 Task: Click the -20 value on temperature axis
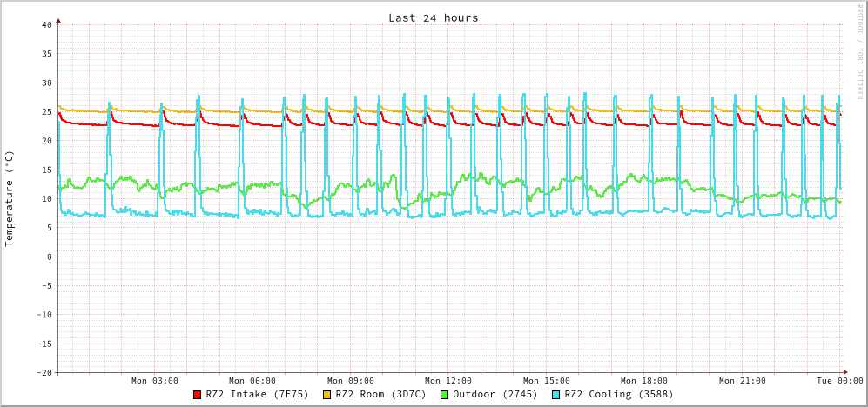(x=44, y=372)
